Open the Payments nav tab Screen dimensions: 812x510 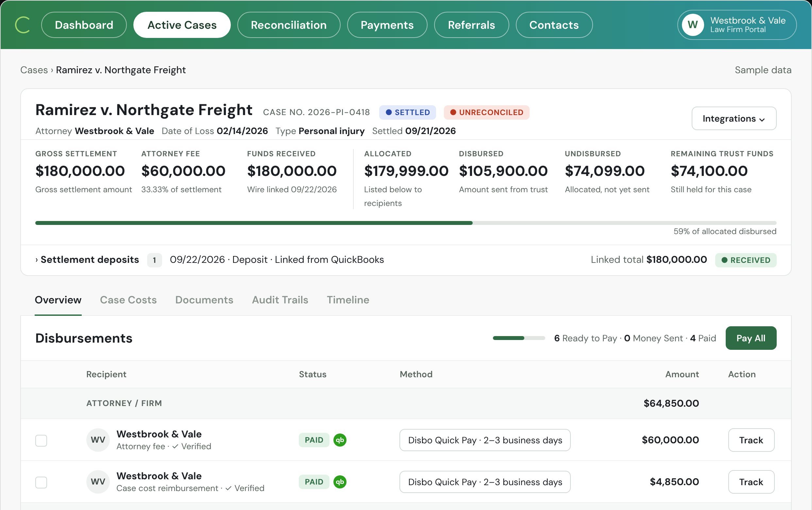tap(387, 25)
